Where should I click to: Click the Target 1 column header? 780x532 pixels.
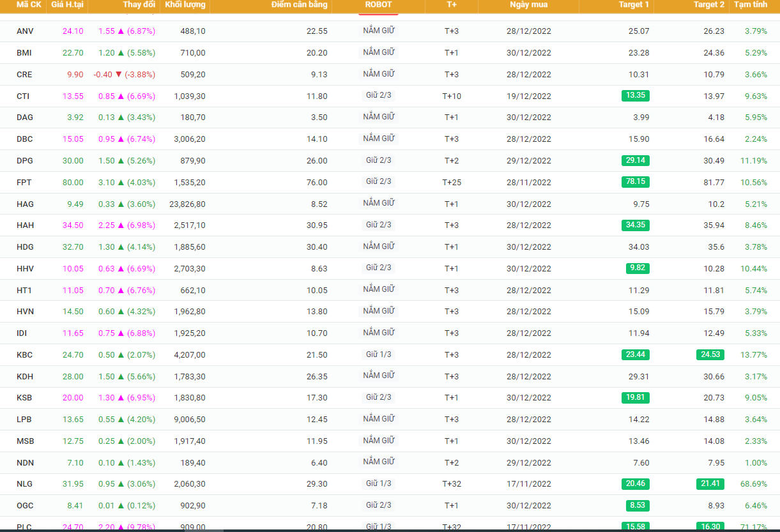tap(634, 4)
